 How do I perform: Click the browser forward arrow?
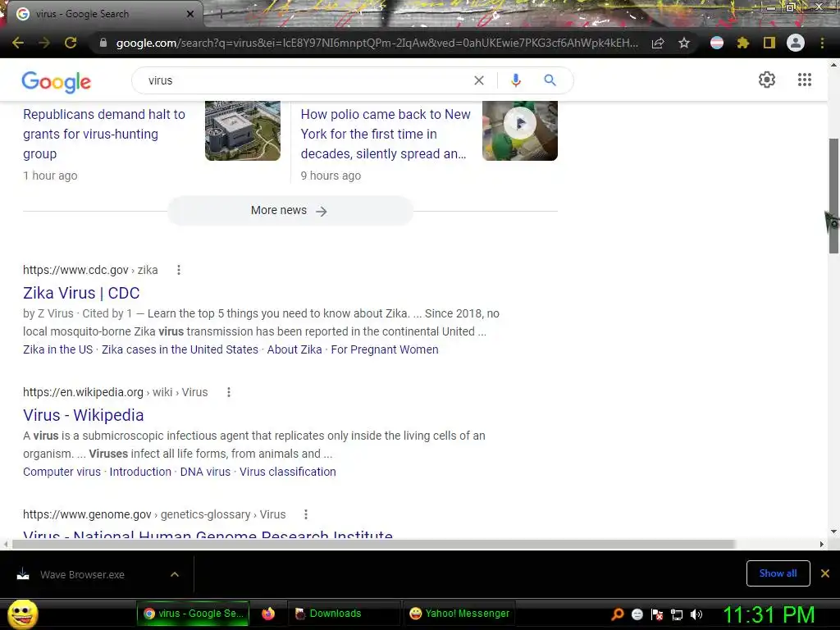pos(44,43)
